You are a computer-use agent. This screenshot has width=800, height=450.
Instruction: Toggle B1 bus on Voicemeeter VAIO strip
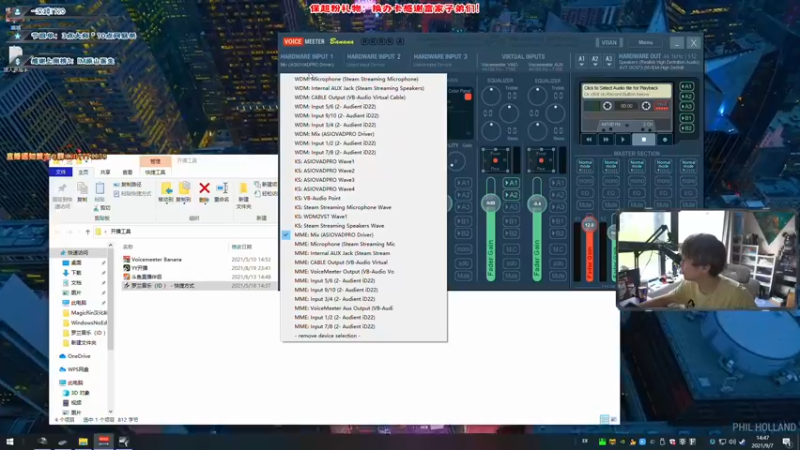pos(511,221)
